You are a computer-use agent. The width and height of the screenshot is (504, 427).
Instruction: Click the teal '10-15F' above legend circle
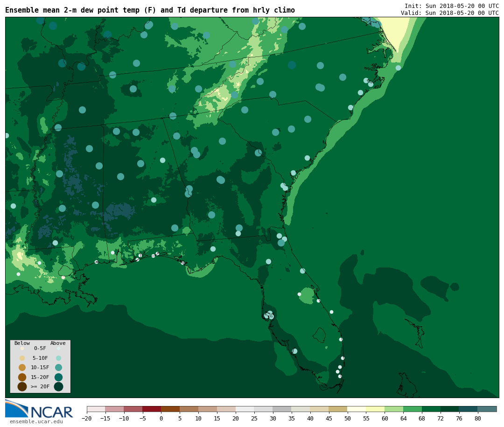[58, 368]
